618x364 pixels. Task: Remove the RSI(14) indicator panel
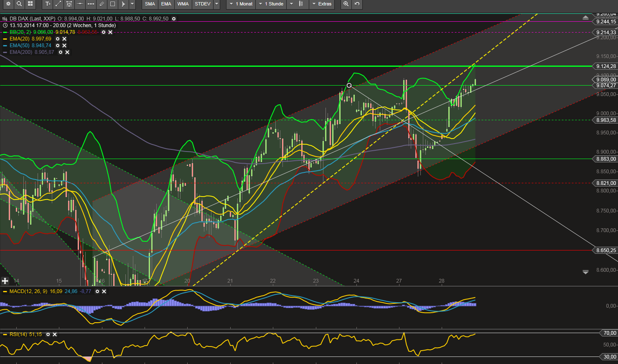click(x=55, y=334)
